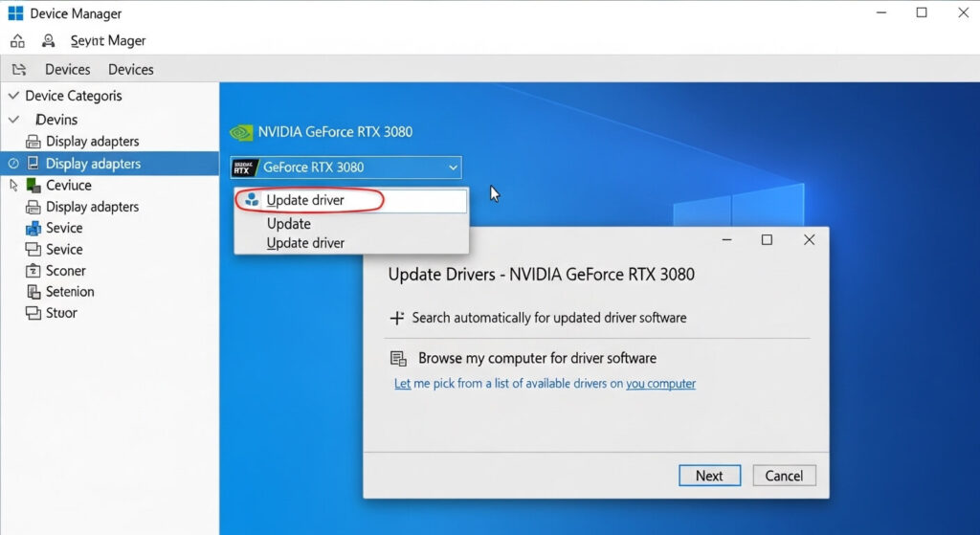Select the plain Update context menu item
Image resolution: width=980 pixels, height=535 pixels.
pyautogui.click(x=288, y=224)
